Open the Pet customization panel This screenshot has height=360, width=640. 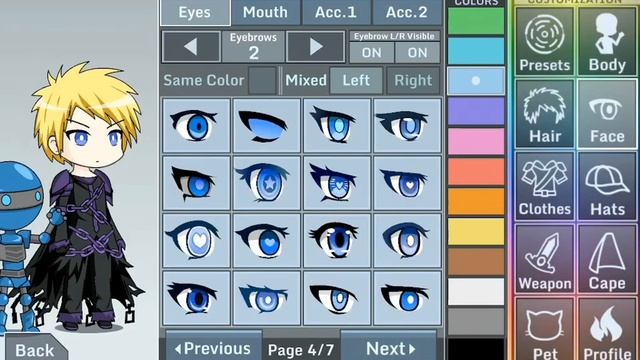544,329
